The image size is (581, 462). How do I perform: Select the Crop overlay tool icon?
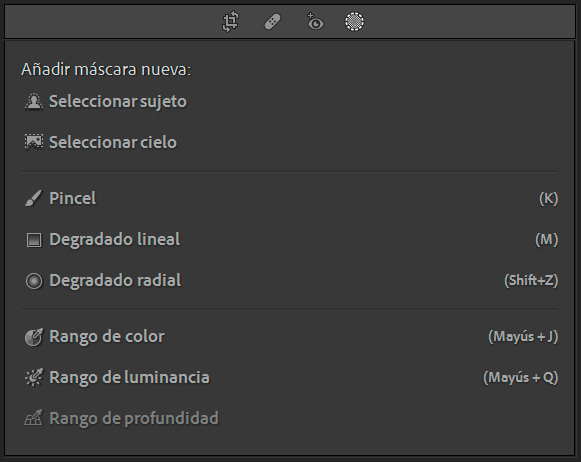[230, 21]
